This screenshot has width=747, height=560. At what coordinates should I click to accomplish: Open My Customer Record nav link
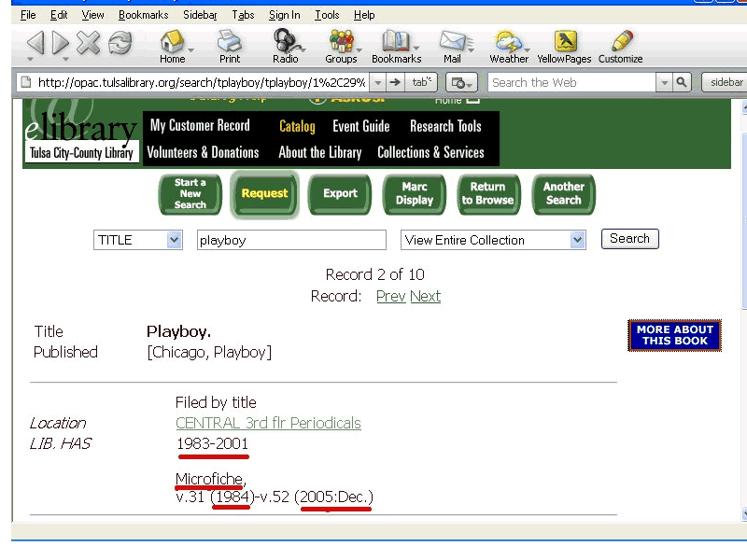pyautogui.click(x=200, y=125)
